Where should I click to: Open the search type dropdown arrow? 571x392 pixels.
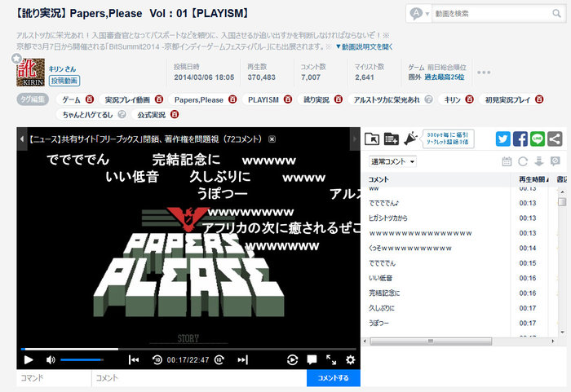(x=427, y=14)
